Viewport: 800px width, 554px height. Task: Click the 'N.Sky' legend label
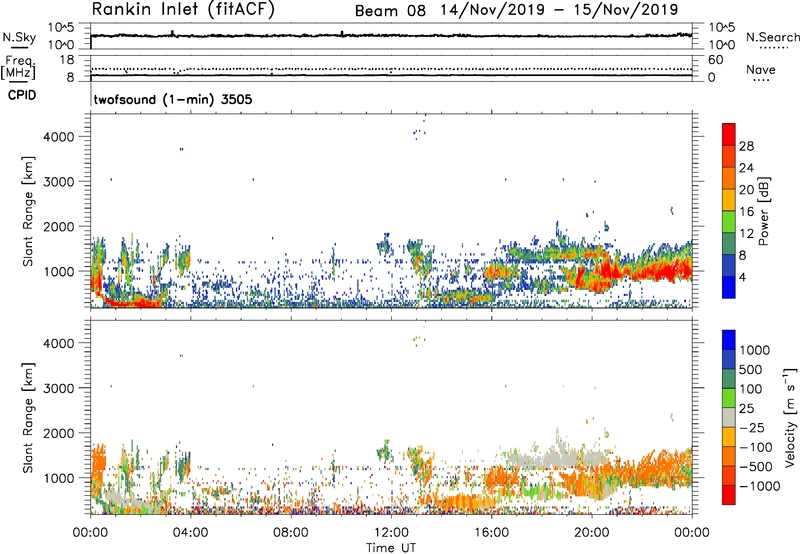click(x=19, y=37)
